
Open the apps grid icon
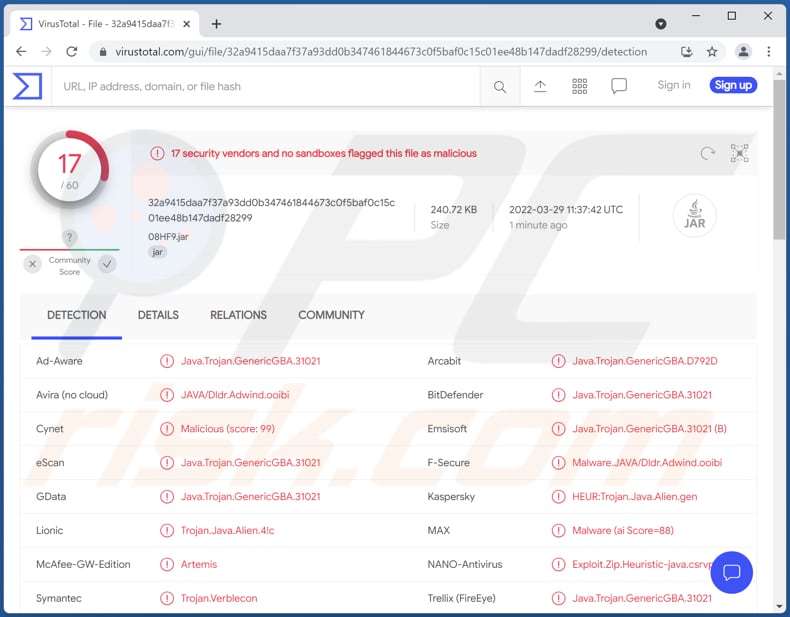pyautogui.click(x=580, y=87)
